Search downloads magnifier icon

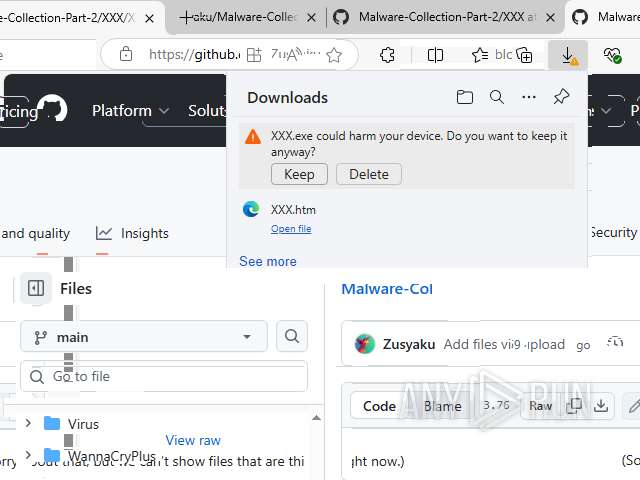click(x=497, y=97)
